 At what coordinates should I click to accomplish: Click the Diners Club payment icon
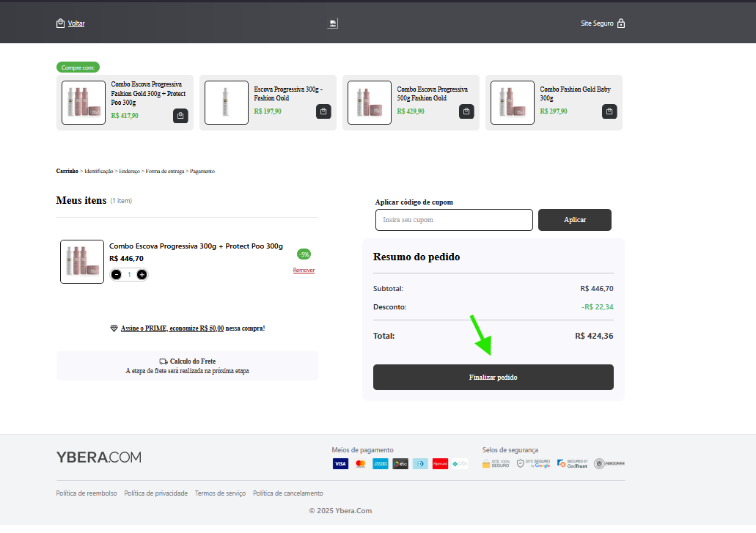pos(420,463)
